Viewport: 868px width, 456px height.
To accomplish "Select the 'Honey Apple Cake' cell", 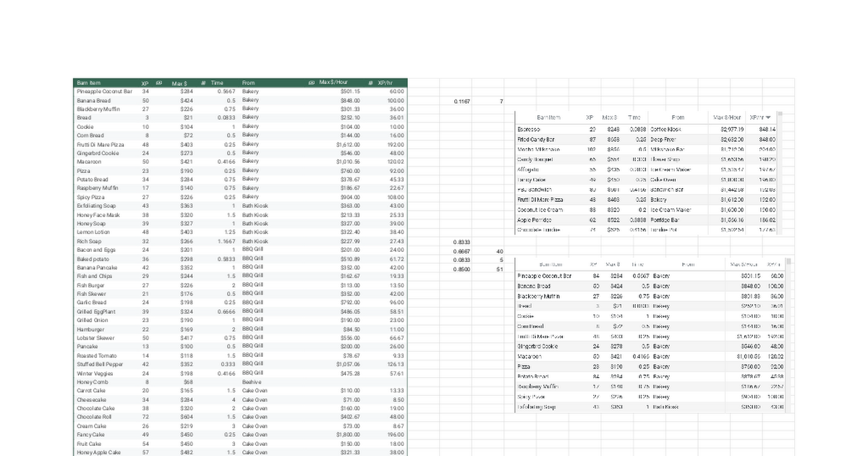I will click(x=98, y=452).
